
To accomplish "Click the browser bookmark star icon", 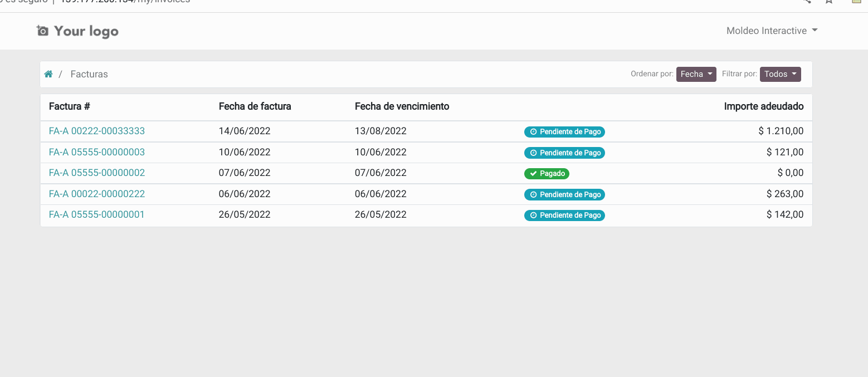I will pyautogui.click(x=828, y=2).
